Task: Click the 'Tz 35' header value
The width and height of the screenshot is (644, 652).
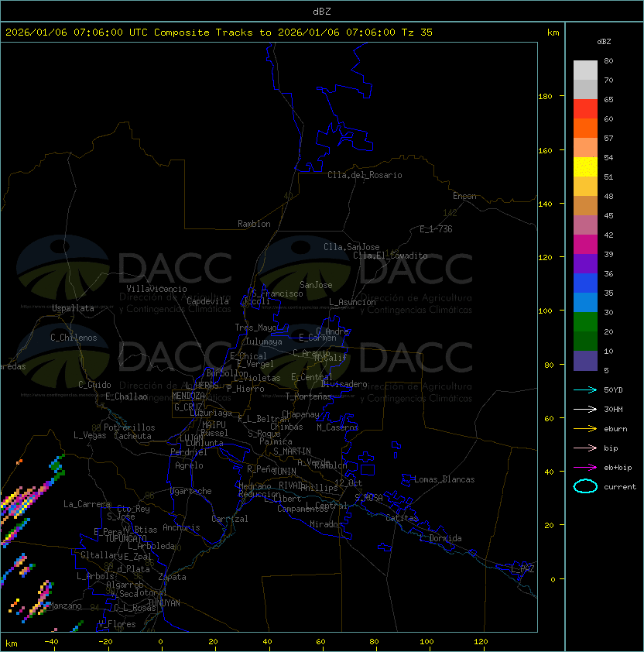Action: pos(417,33)
